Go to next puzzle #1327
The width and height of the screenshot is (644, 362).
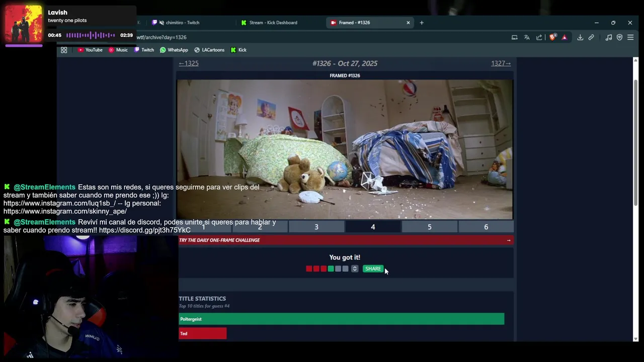pyautogui.click(x=501, y=63)
